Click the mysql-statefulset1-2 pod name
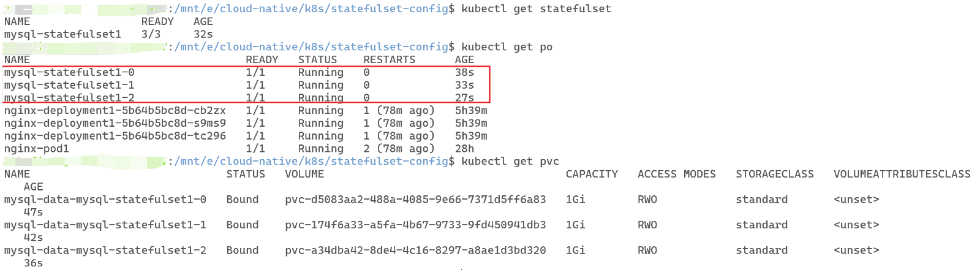Image resolution: width=980 pixels, height=270 pixels. point(69,98)
